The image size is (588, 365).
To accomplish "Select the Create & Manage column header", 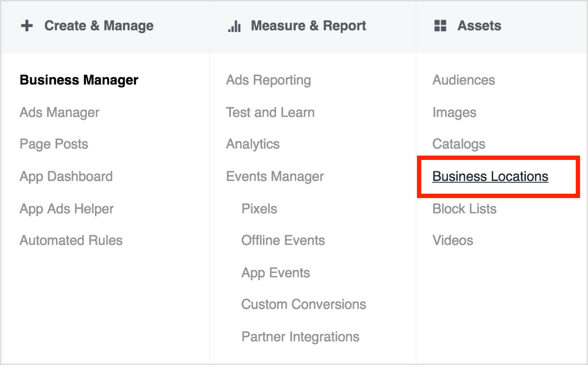I will tap(99, 26).
